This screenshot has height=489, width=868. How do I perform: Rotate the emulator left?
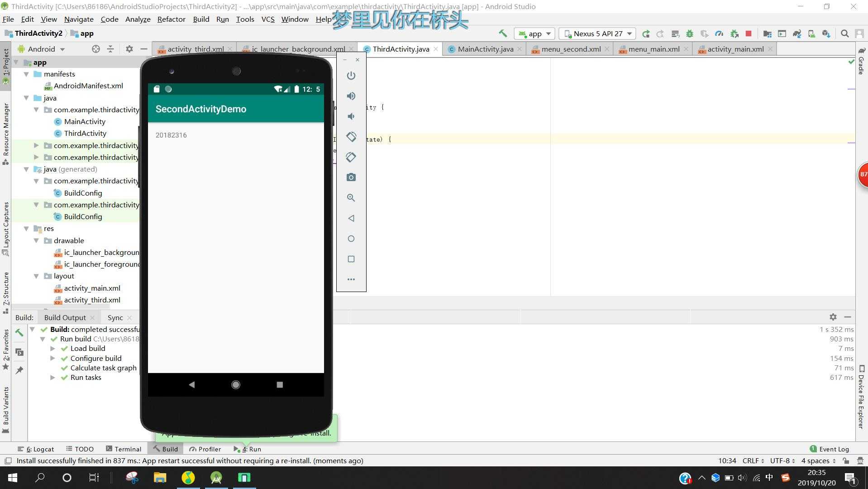pos(351,137)
